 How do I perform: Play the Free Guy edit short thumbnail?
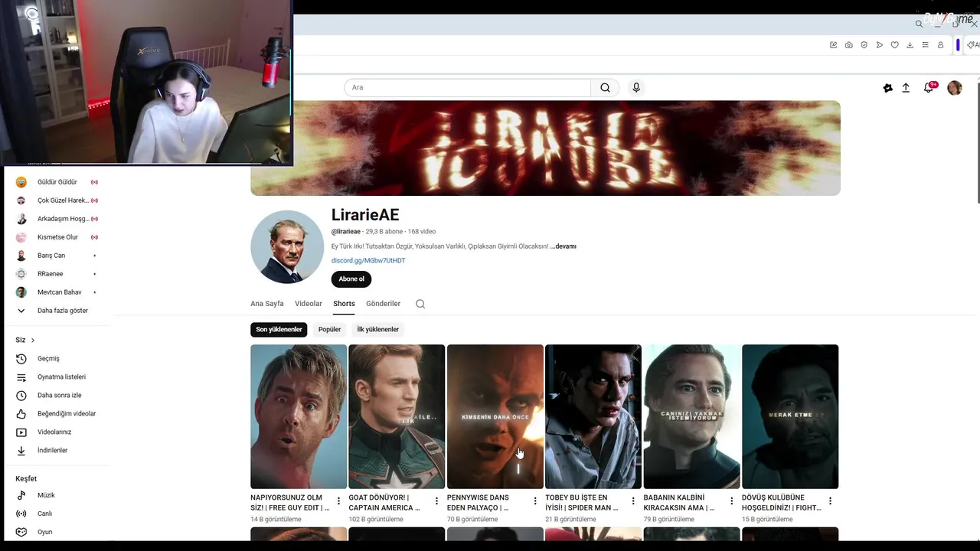click(299, 416)
